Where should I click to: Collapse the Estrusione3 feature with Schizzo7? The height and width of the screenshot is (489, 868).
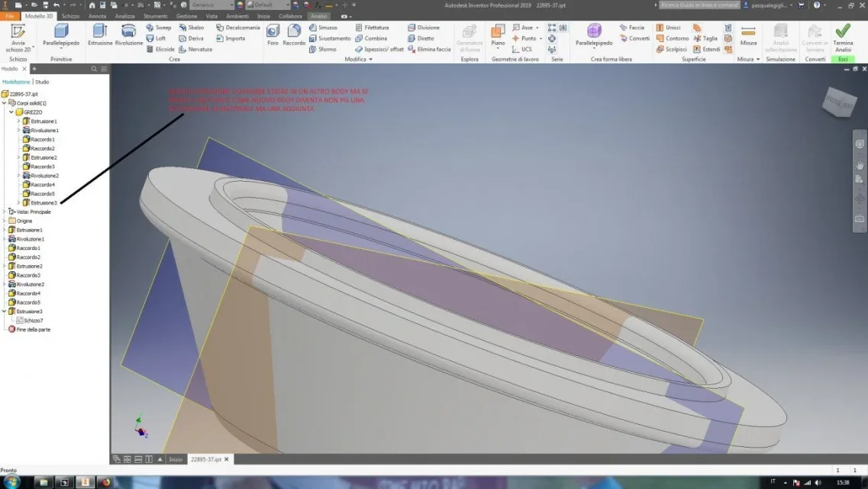point(5,311)
